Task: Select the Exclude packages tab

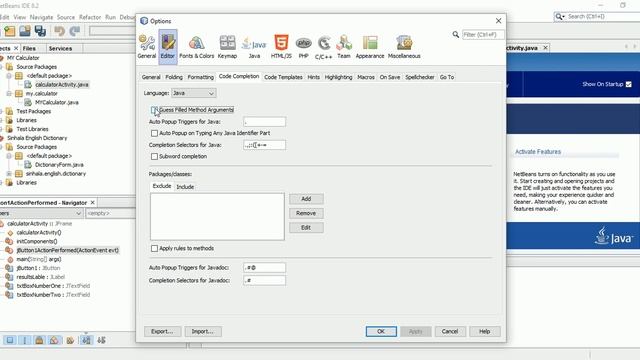Action: point(162,186)
